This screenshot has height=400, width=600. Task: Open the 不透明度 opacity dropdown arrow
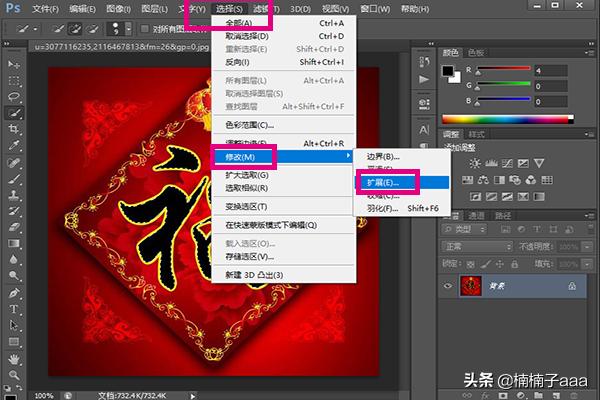click(x=587, y=247)
